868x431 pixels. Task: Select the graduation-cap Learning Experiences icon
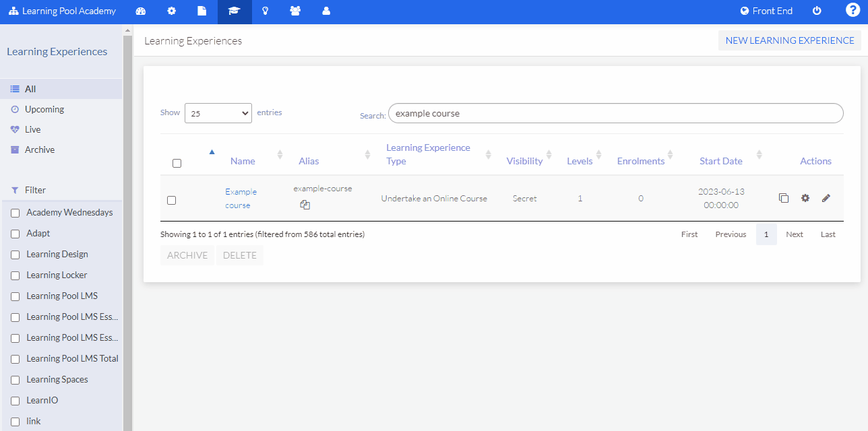[234, 11]
